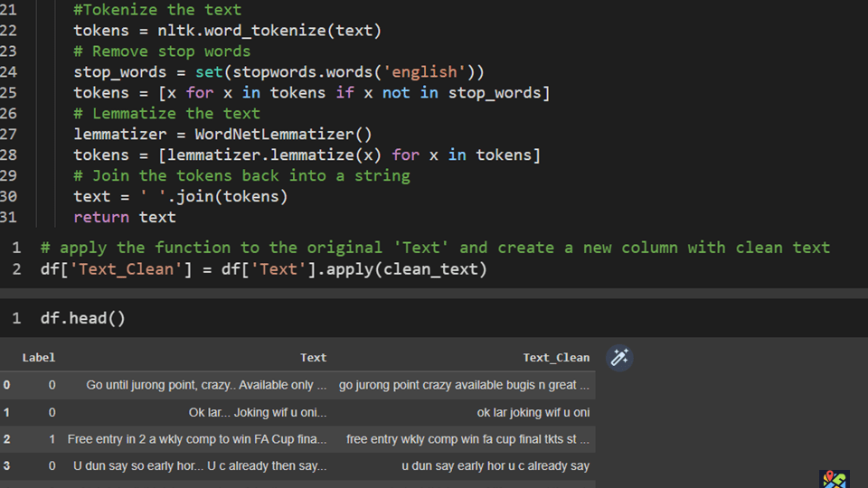The height and width of the screenshot is (488, 868).
Task: Click the stop_words set definition line
Action: [x=280, y=71]
